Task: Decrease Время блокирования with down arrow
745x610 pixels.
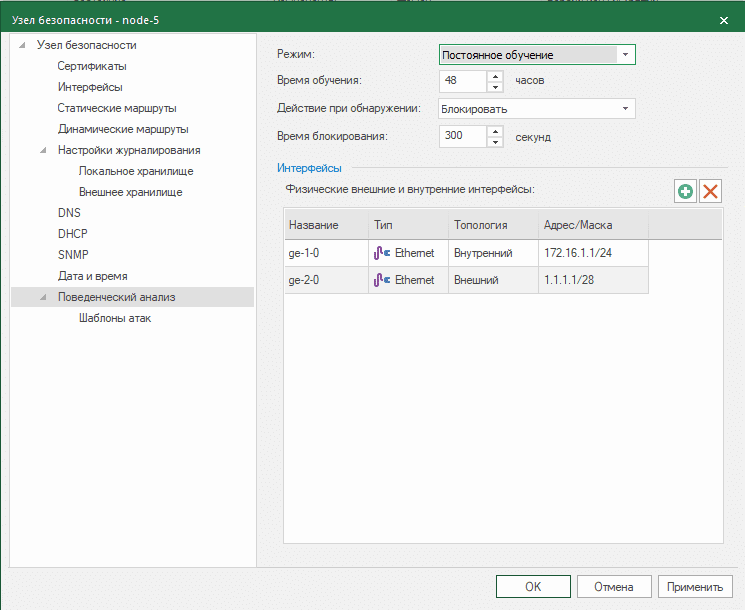Action: click(495, 142)
